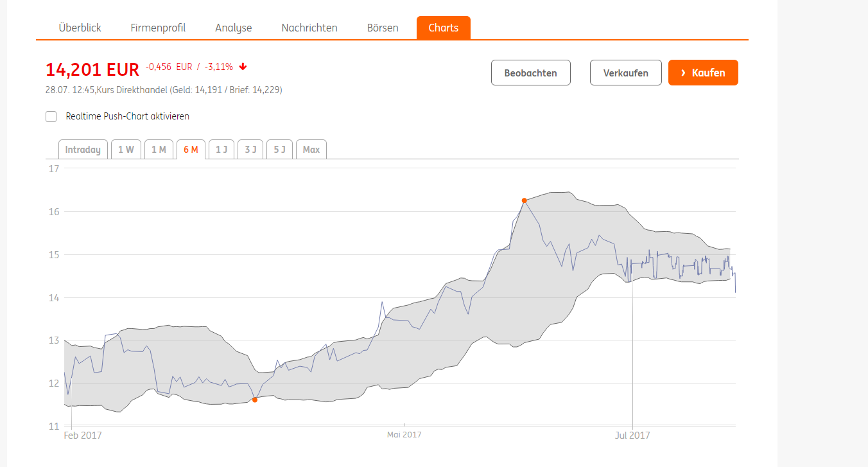This screenshot has width=868, height=467.
Task: Go to the Analyse tab
Action: tap(234, 28)
